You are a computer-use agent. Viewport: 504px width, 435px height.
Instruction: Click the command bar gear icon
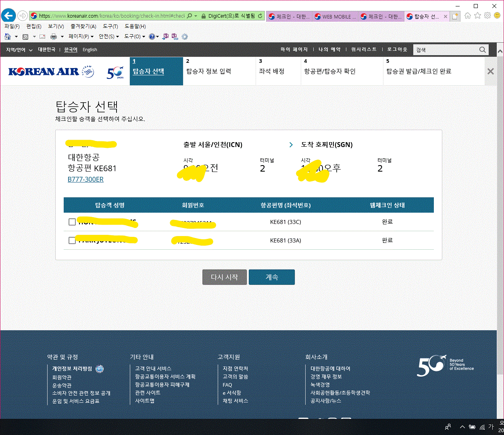tap(185, 37)
